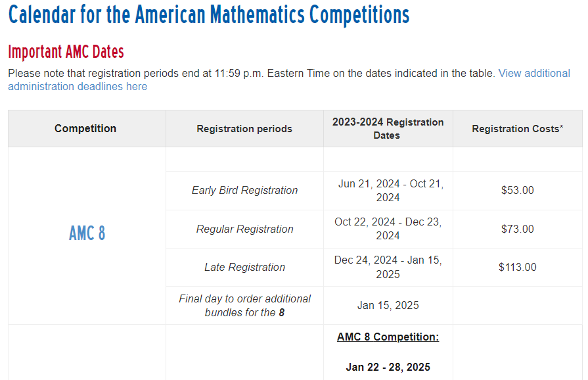Select the Final day to order additional bundles text
This screenshot has height=380, width=588.
(x=244, y=305)
